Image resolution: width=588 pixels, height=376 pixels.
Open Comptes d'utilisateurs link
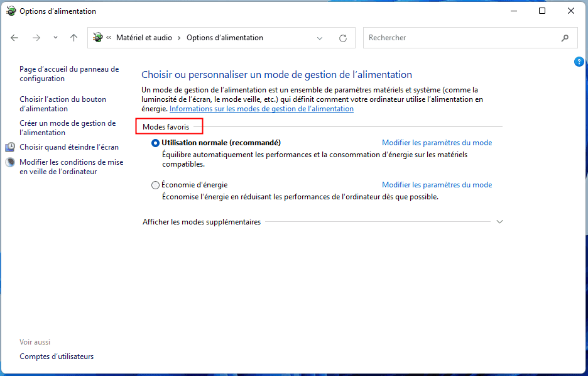click(x=57, y=356)
